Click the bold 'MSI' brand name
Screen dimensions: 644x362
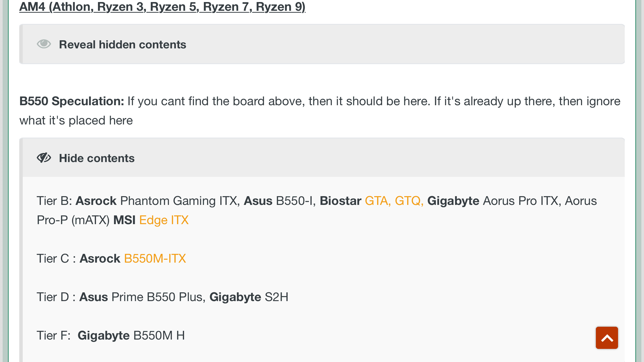pyautogui.click(x=124, y=220)
